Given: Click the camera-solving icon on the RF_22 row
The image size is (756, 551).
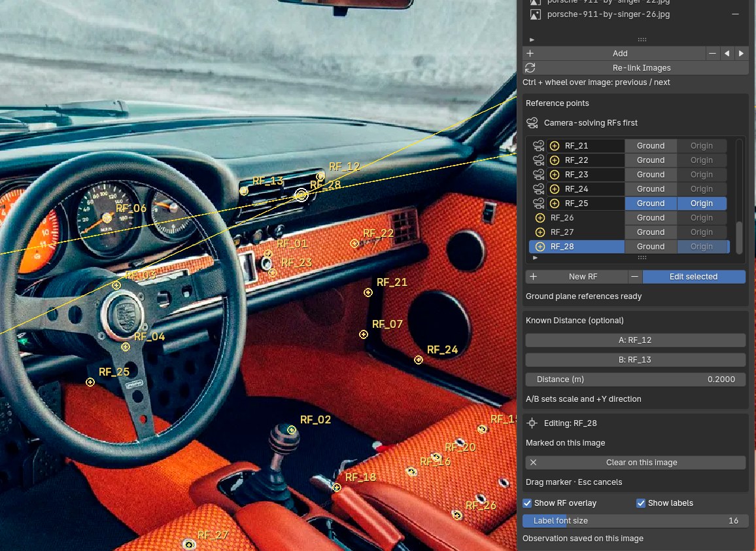Looking at the screenshot, I should (538, 160).
